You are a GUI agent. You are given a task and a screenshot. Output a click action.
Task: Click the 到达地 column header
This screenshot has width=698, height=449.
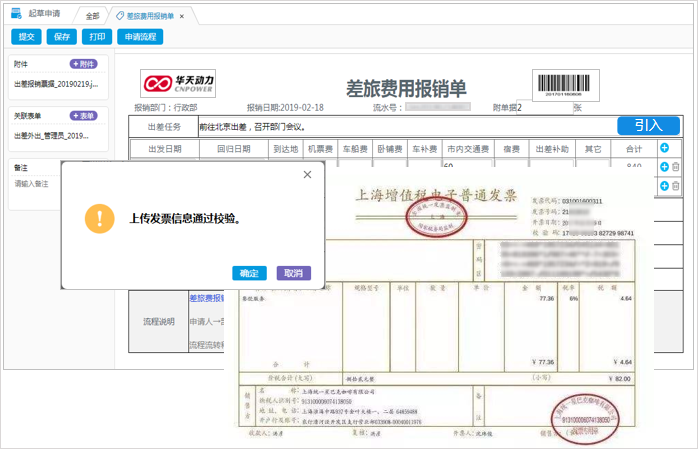click(x=286, y=149)
